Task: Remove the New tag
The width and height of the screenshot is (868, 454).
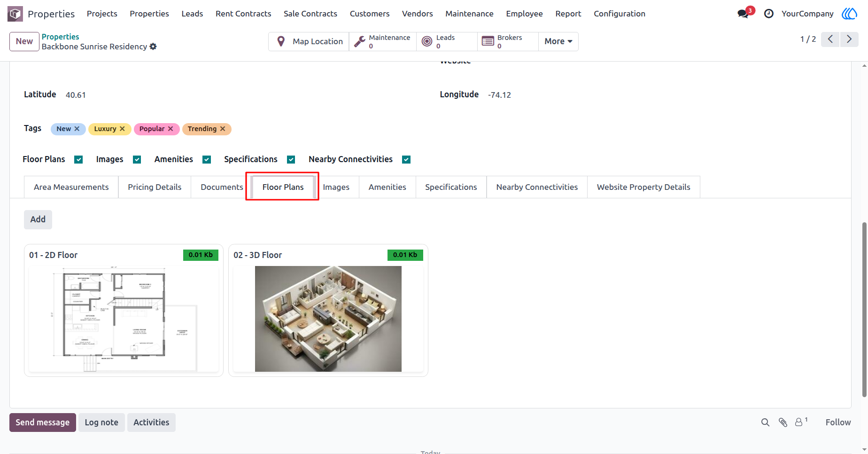Action: click(77, 129)
